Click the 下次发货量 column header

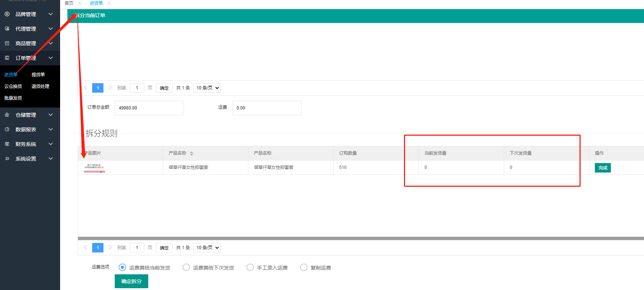click(x=521, y=153)
